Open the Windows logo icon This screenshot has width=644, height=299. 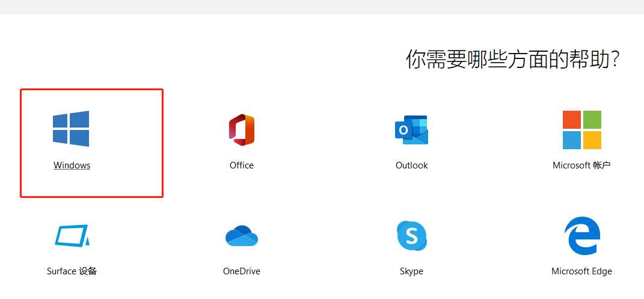click(71, 129)
